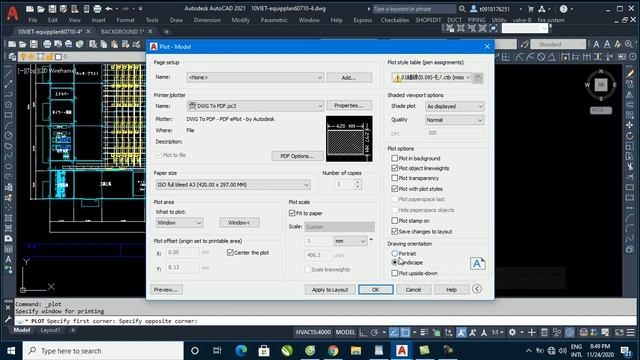Collapse the Plot dialog with the round arrow
The height and width of the screenshot is (360, 640).
[477, 289]
